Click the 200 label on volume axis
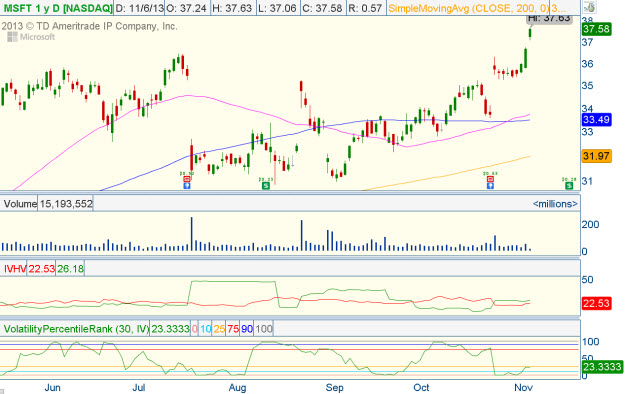Image resolution: width=625 pixels, height=394 pixels. 590,225
